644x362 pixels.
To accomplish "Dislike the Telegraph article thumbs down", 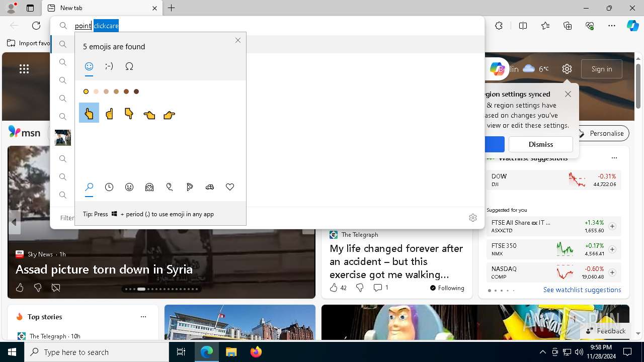I will click(x=360, y=288).
